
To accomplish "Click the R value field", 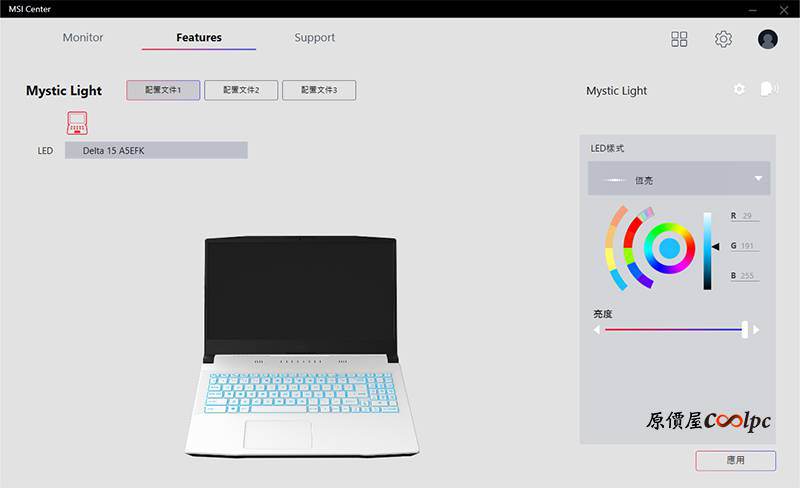I will pos(747,216).
